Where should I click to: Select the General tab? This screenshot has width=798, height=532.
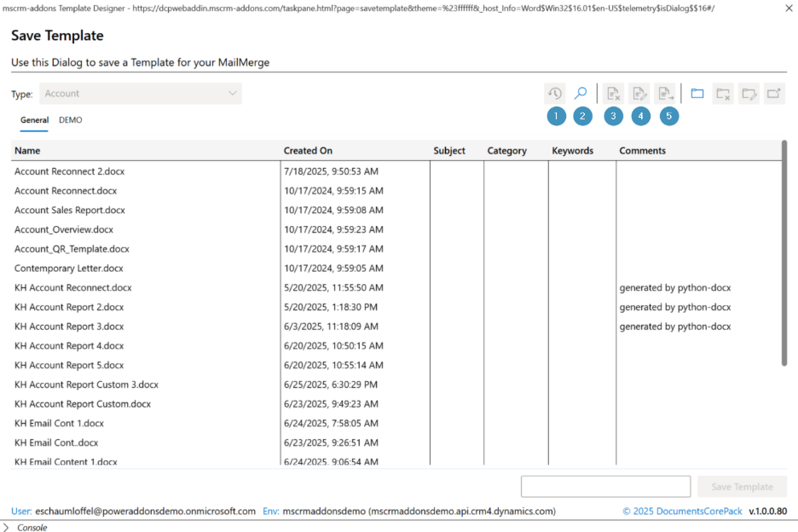34,120
